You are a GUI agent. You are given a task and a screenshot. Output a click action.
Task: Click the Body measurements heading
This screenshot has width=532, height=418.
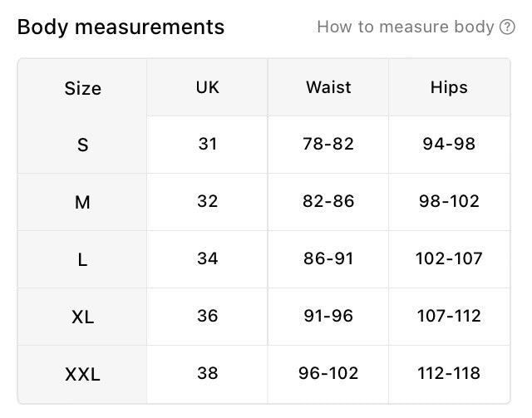(121, 27)
